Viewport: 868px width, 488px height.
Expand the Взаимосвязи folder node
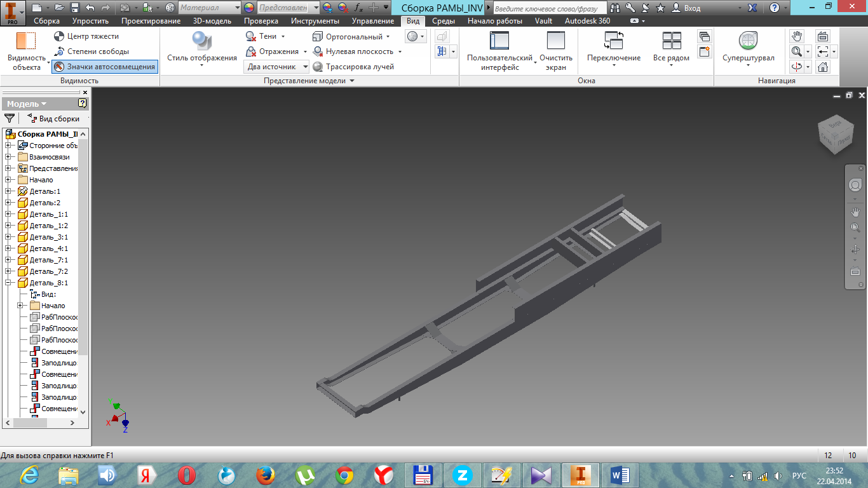(x=8, y=157)
